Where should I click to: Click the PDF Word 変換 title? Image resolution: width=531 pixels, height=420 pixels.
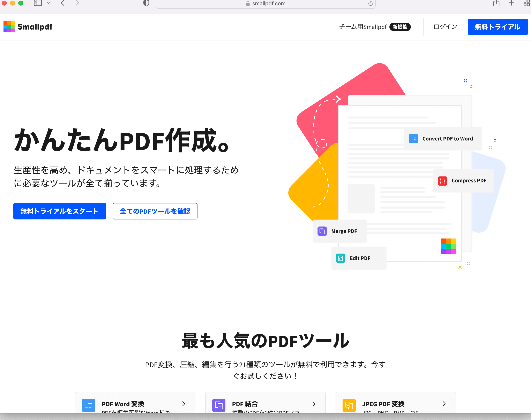pyautogui.click(x=123, y=404)
